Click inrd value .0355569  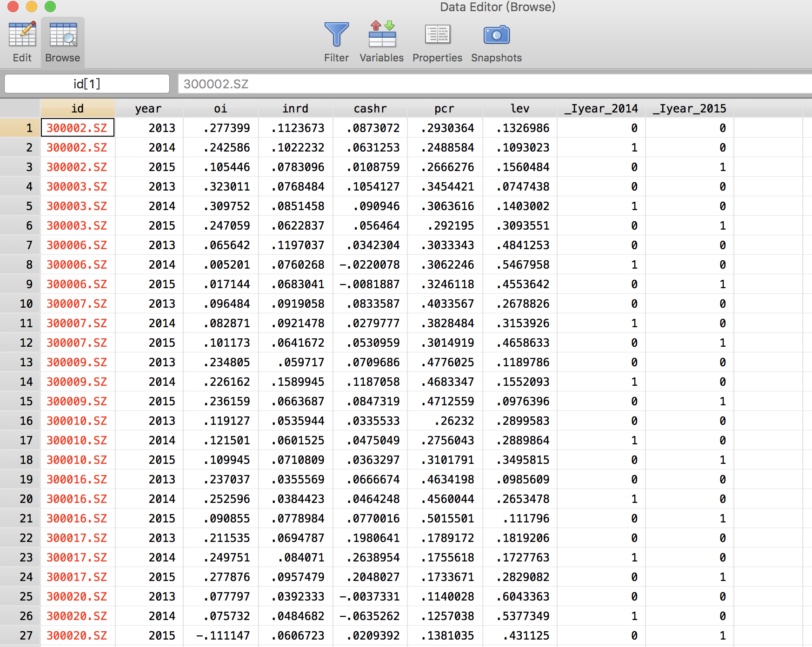pos(298,479)
